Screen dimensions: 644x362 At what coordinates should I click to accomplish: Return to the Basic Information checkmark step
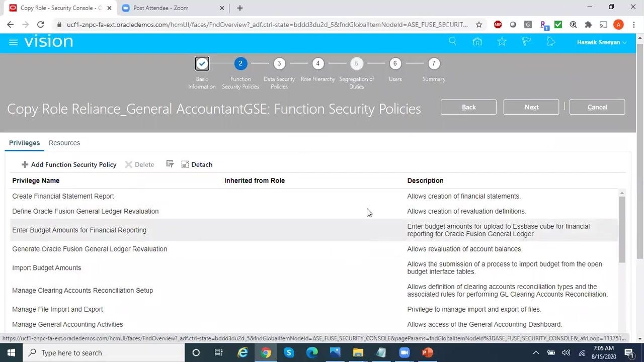202,64
